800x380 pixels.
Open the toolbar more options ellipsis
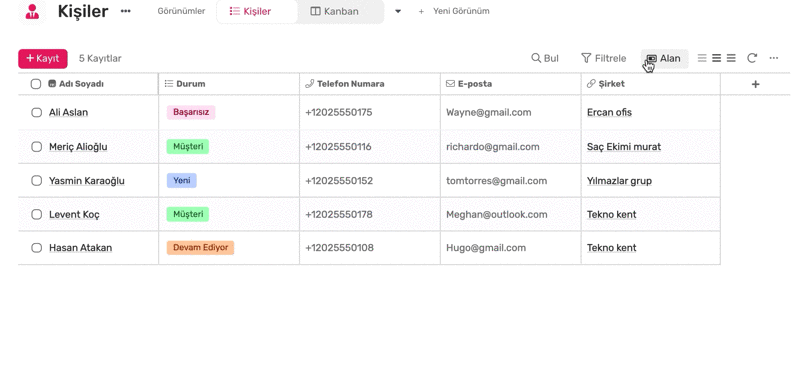tap(774, 58)
